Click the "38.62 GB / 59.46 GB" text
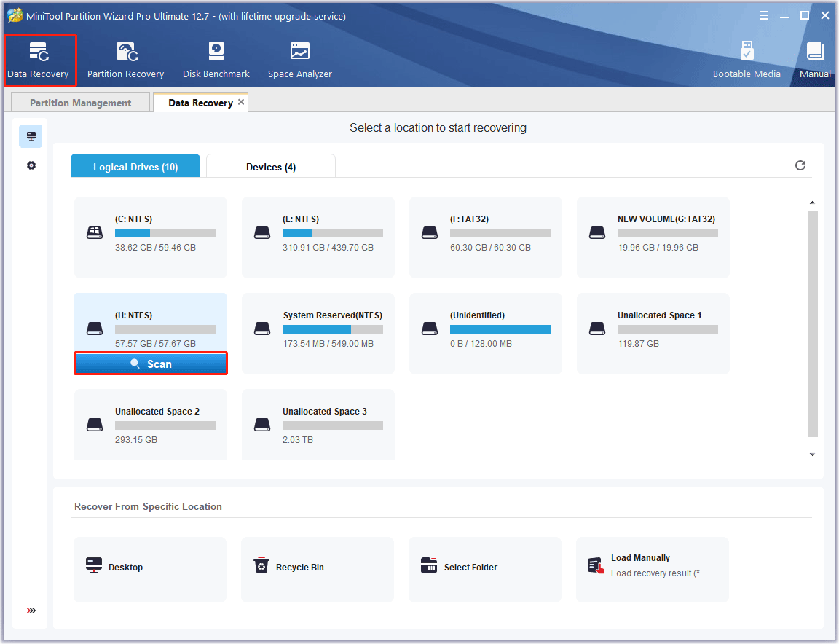Screen dimensions: 839x644 (x=155, y=247)
